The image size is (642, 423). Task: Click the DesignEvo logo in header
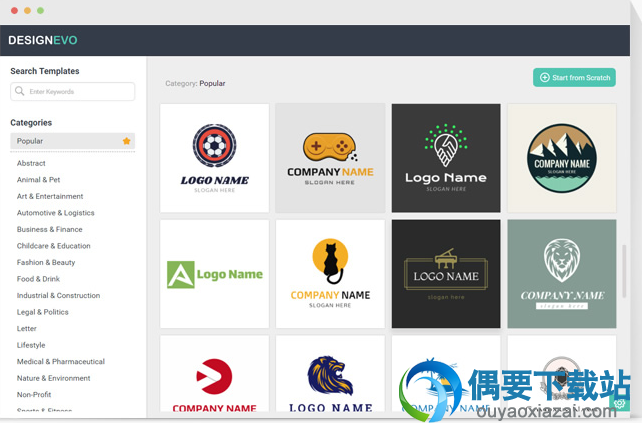43,40
